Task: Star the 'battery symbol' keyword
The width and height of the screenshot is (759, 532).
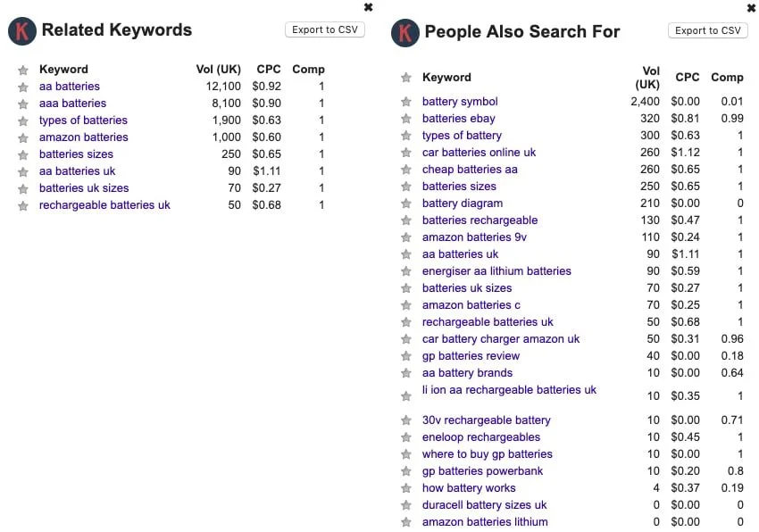Action: coord(406,102)
